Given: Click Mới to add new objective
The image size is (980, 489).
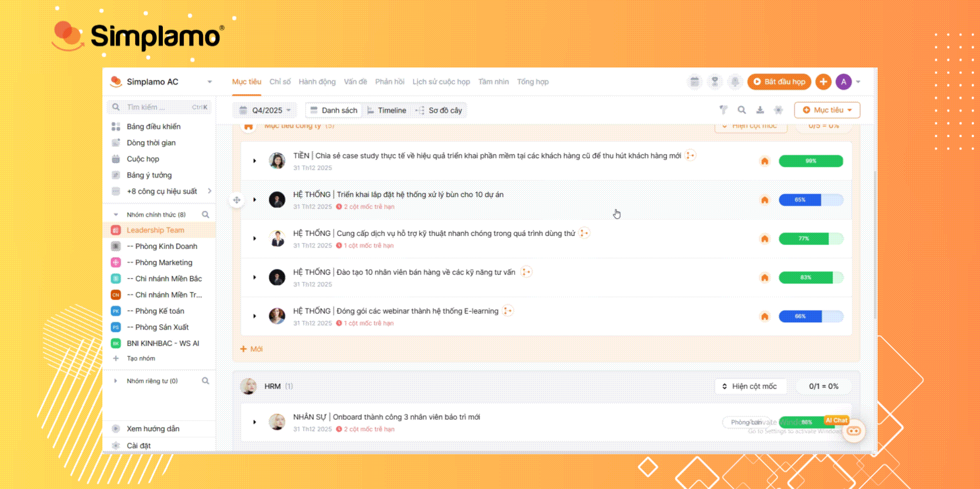Looking at the screenshot, I should pyautogui.click(x=251, y=349).
